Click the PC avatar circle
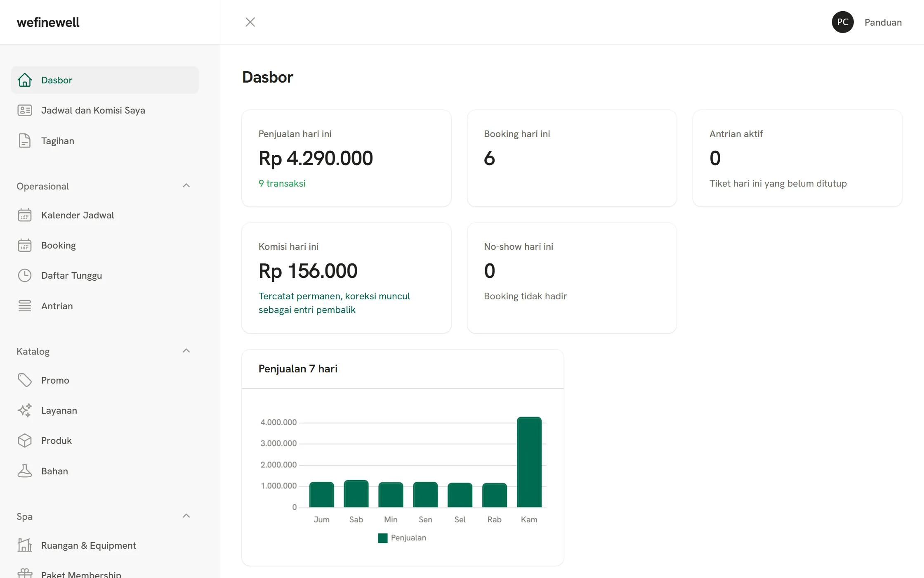The width and height of the screenshot is (924, 578). tap(843, 22)
